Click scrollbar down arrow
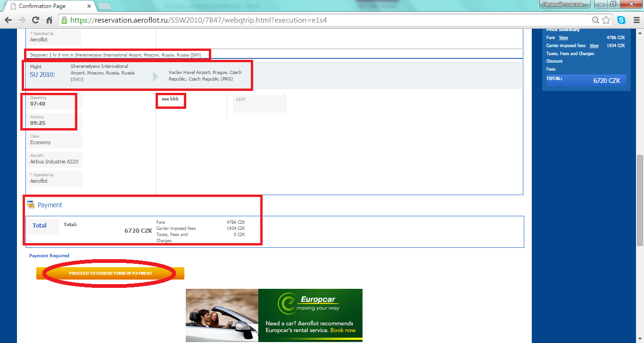 pos(640,339)
